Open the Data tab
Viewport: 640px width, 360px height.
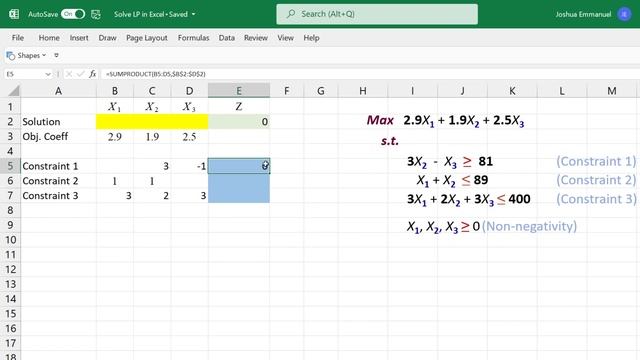(x=227, y=38)
